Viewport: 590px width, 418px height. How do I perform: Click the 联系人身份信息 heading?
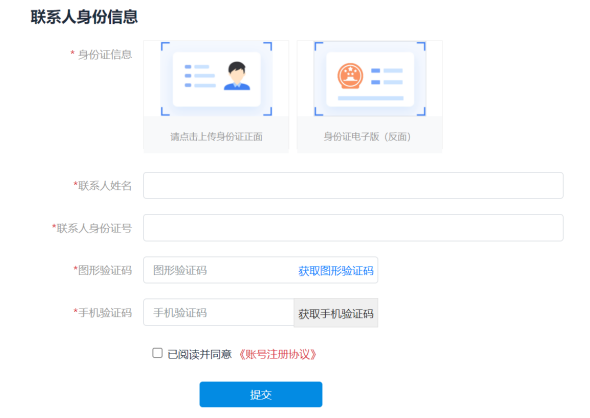coord(84,17)
